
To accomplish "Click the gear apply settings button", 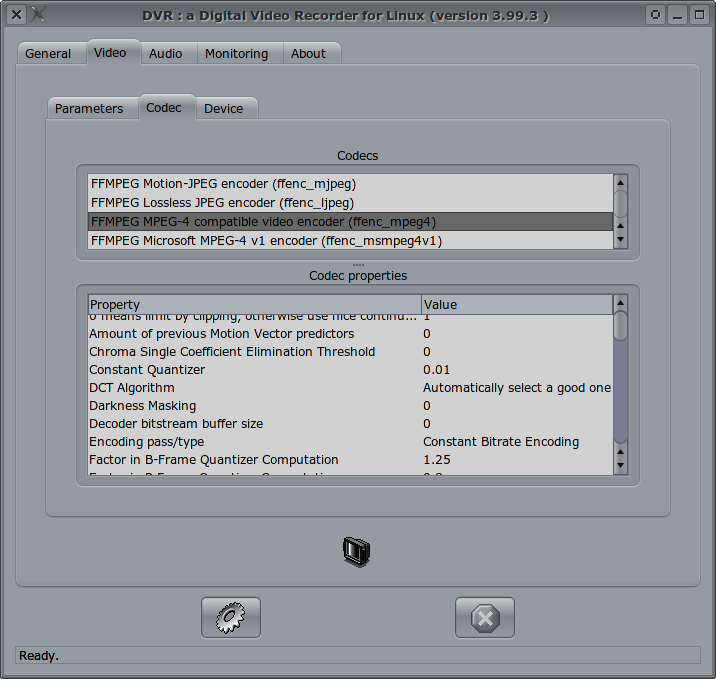I will 231,617.
